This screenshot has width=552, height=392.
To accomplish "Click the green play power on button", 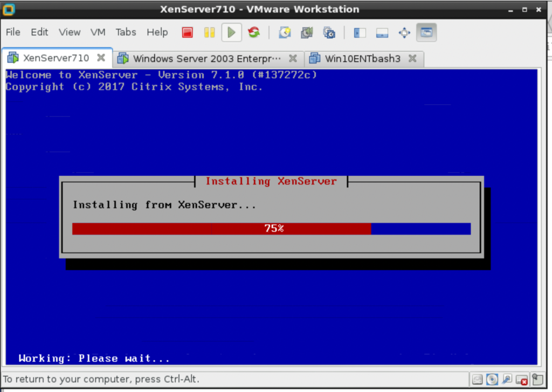I will 231,32.
